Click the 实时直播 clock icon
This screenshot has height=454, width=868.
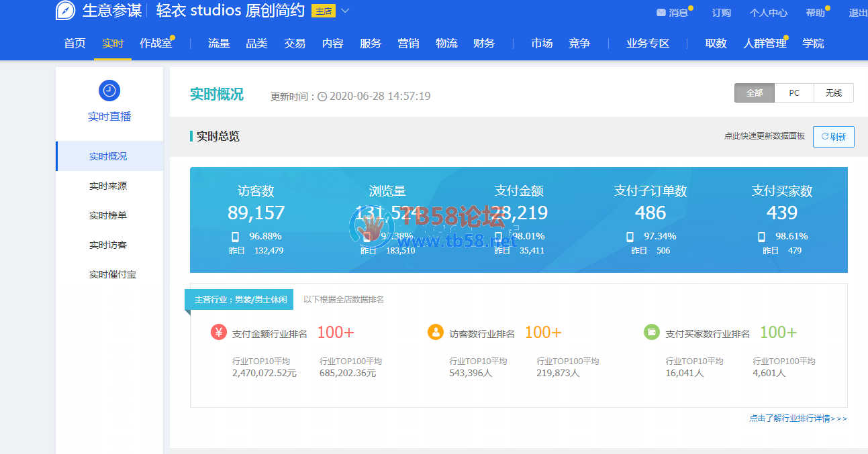click(x=109, y=91)
